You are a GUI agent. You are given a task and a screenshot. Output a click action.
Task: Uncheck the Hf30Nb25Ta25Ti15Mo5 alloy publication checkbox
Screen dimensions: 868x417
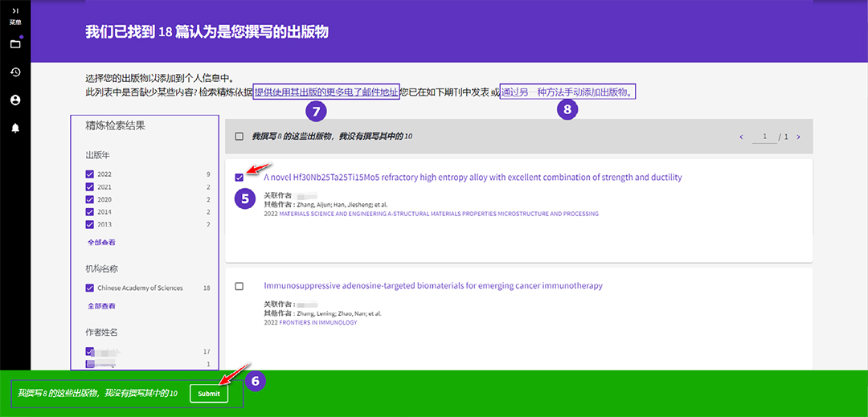coord(240,178)
